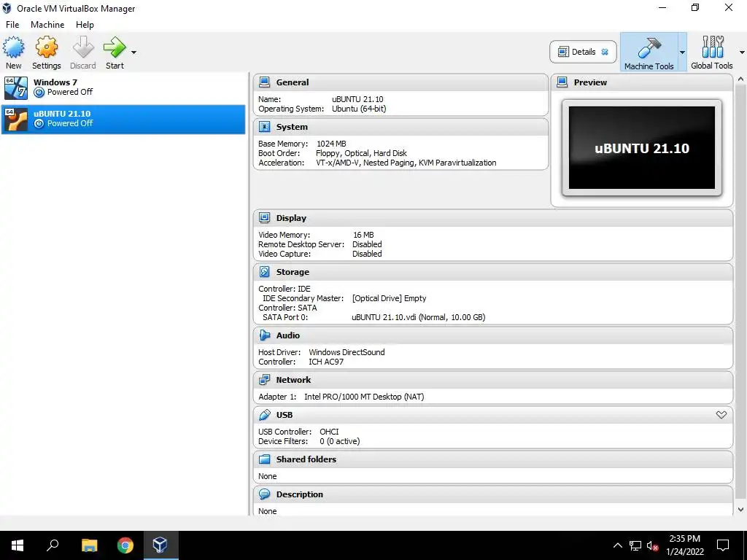Click the General section icon

[x=264, y=82]
